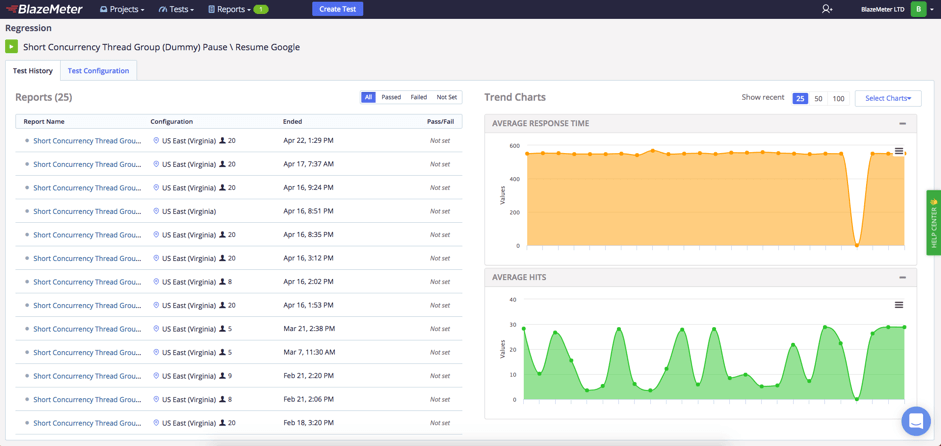The height and width of the screenshot is (446, 941).
Task: Click the BlazeMeter logo
Action: (x=45, y=9)
